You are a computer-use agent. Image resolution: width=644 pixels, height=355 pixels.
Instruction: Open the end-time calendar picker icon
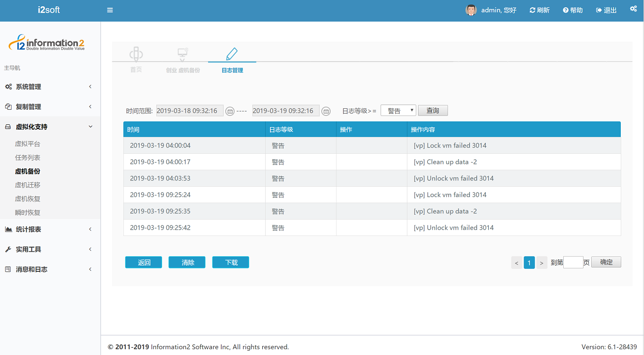[326, 111]
